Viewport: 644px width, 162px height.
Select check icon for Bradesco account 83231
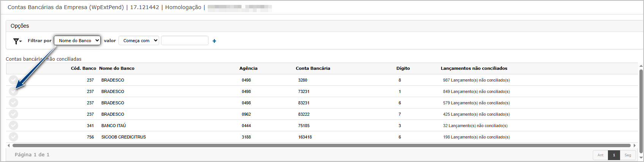13,103
